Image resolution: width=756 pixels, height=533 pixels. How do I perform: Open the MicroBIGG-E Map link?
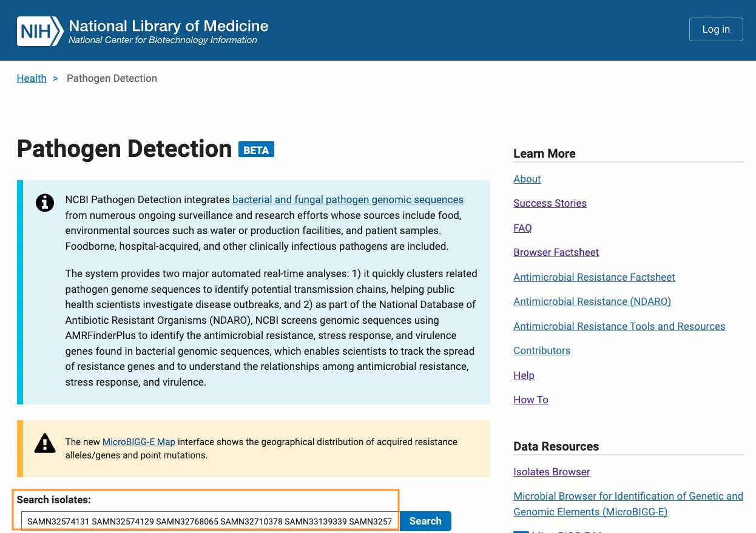pos(139,442)
